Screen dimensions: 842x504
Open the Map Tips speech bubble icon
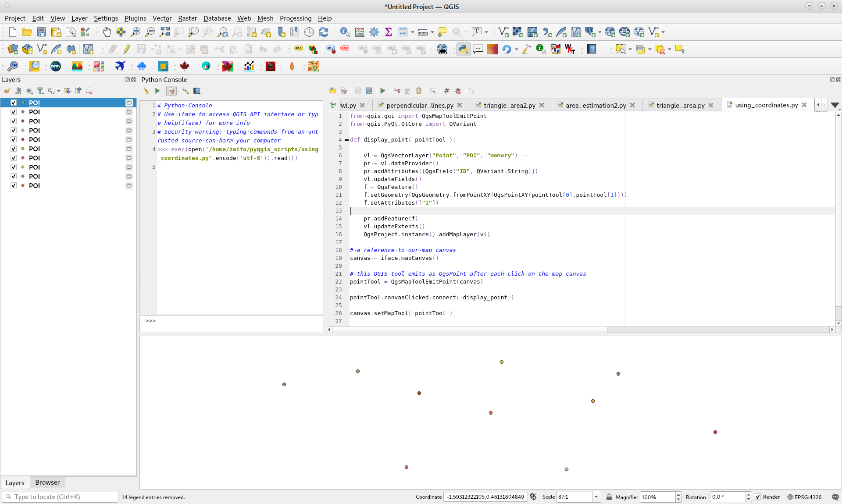point(442,32)
